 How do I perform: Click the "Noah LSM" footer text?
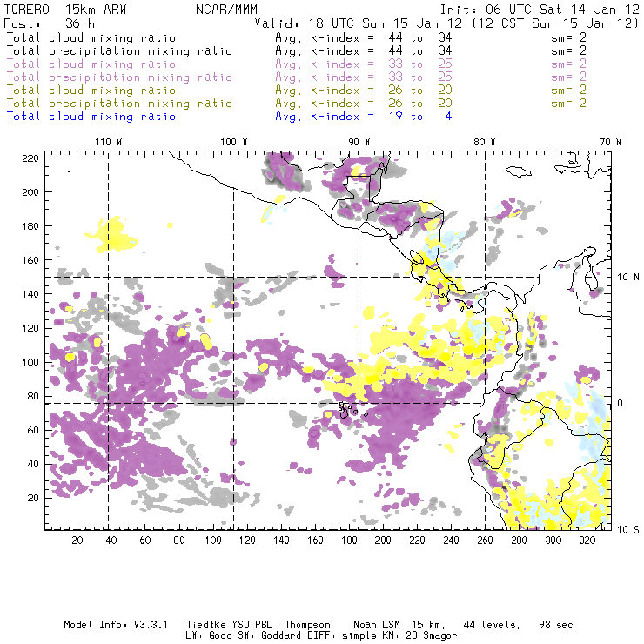click(x=376, y=625)
